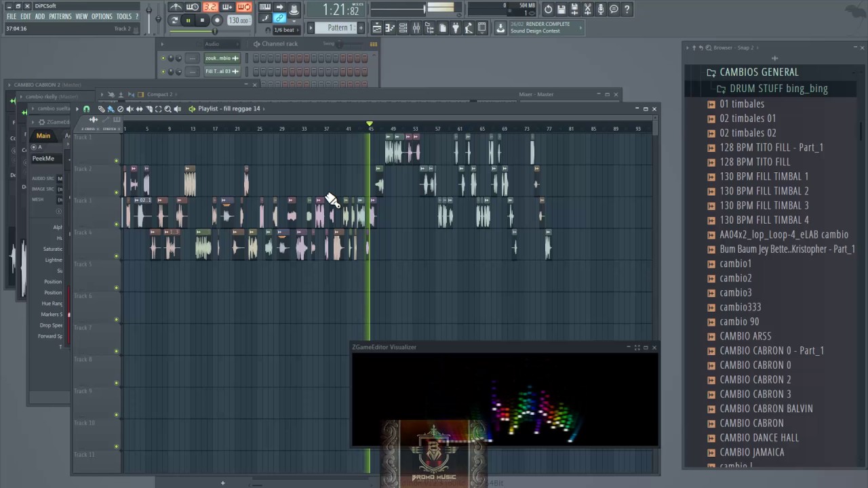Toggle wait for input before recording

(x=193, y=7)
